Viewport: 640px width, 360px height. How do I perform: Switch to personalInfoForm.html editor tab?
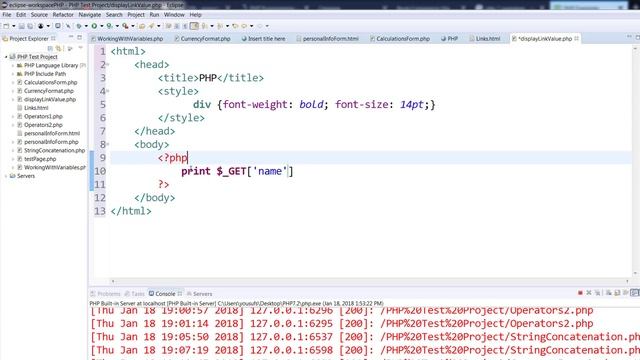327,38
